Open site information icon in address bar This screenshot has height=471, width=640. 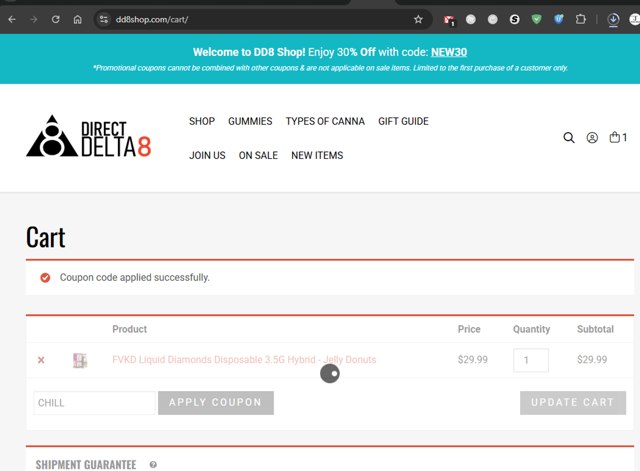104,19
